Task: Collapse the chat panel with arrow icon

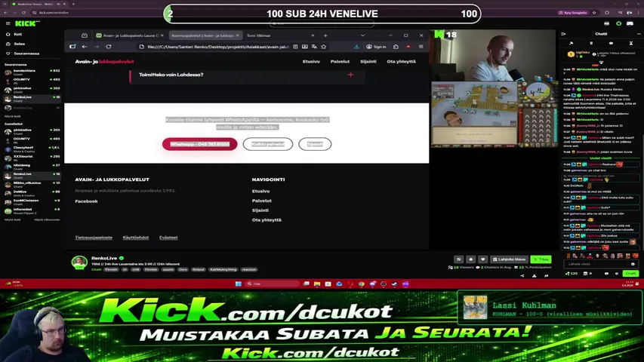Action: click(563, 34)
